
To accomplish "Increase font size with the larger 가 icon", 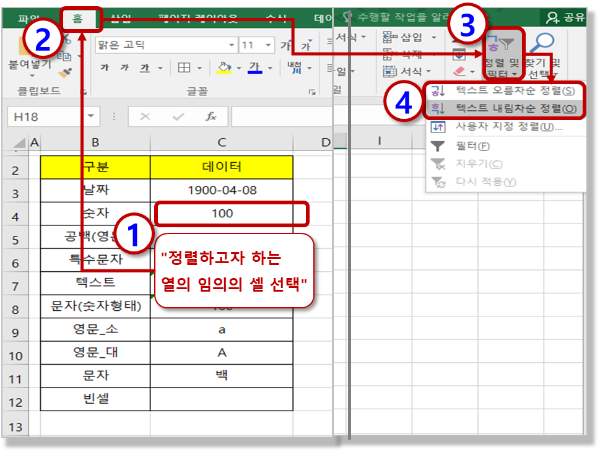I will [x=286, y=45].
